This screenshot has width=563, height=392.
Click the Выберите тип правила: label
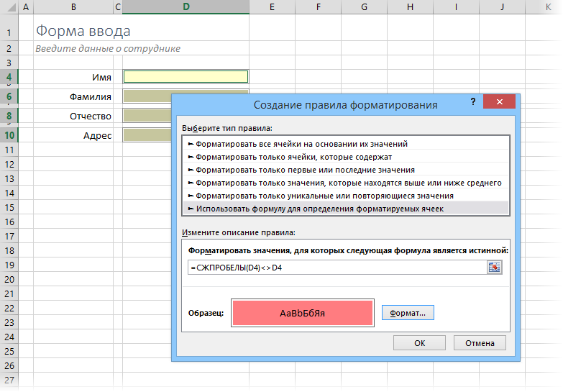pos(227,128)
